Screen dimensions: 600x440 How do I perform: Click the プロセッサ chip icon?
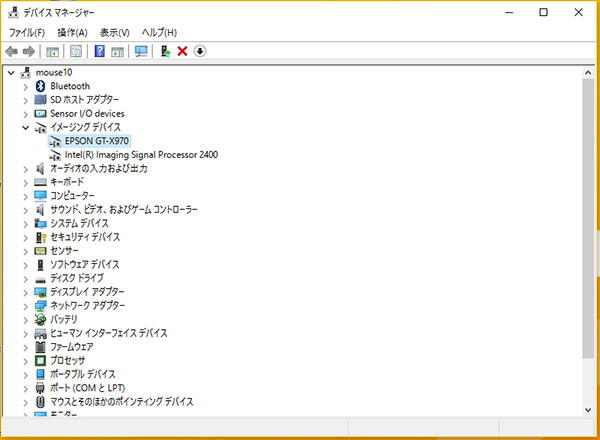[40, 361]
